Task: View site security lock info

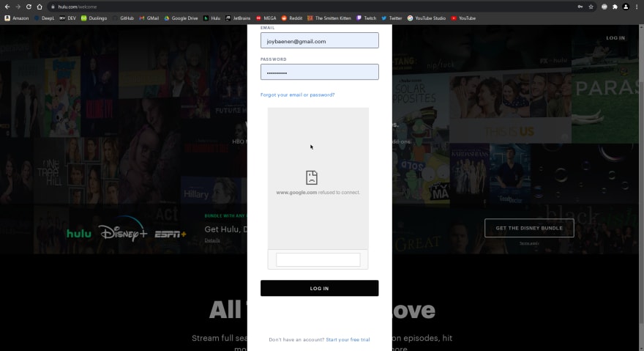Action: (x=53, y=7)
